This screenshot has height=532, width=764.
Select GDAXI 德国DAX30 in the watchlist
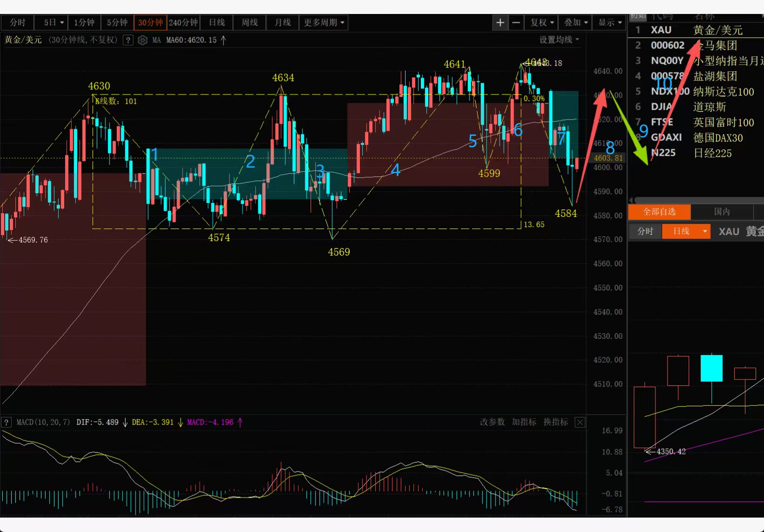(696, 138)
